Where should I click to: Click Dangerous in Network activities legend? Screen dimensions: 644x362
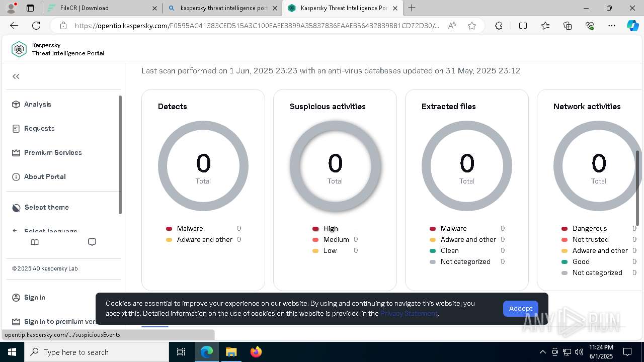coord(590,228)
